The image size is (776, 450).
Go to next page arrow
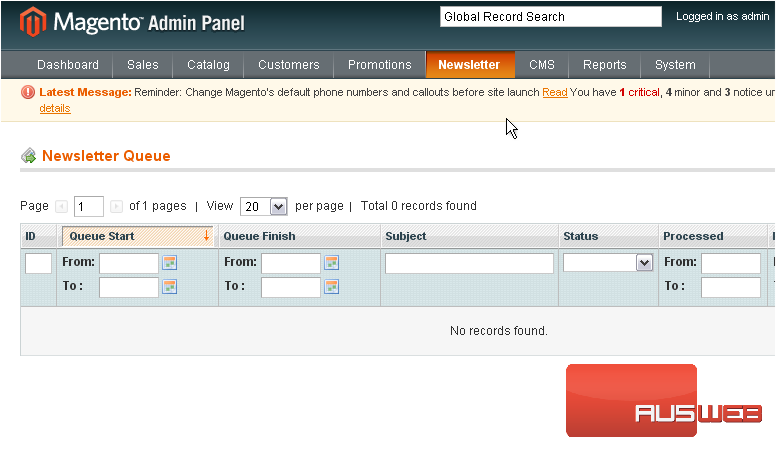pyautogui.click(x=116, y=206)
